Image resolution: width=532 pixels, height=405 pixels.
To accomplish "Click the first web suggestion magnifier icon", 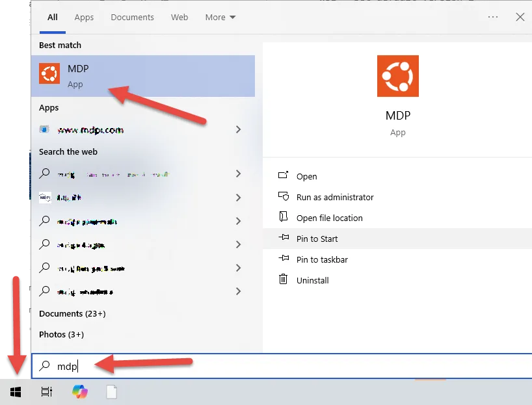I will (44, 174).
